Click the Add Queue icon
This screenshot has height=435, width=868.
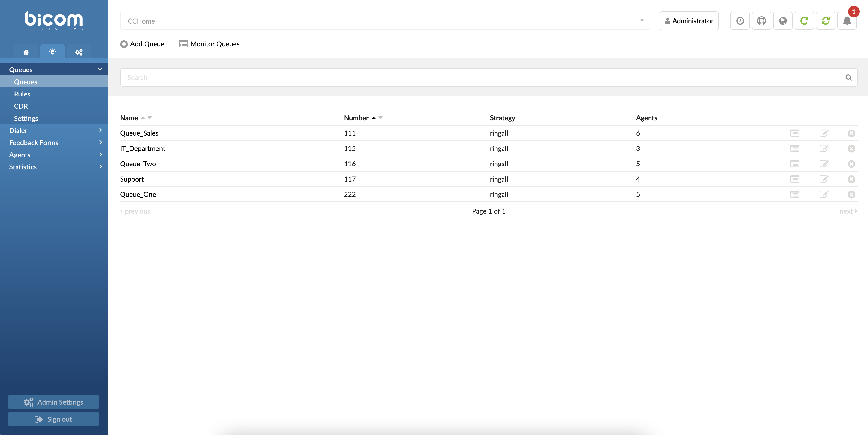[124, 44]
